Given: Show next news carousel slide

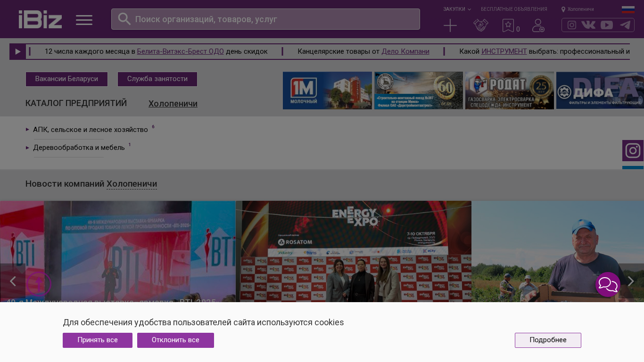Looking at the screenshot, I should 631,281.
